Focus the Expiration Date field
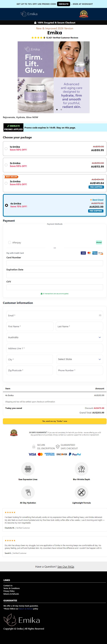This screenshot has width=107, height=644. (55, 275)
